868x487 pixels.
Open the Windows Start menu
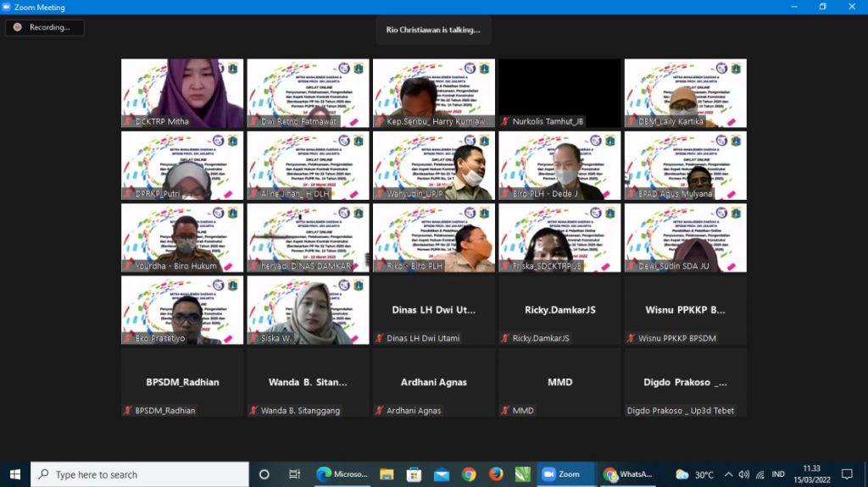(x=14, y=474)
